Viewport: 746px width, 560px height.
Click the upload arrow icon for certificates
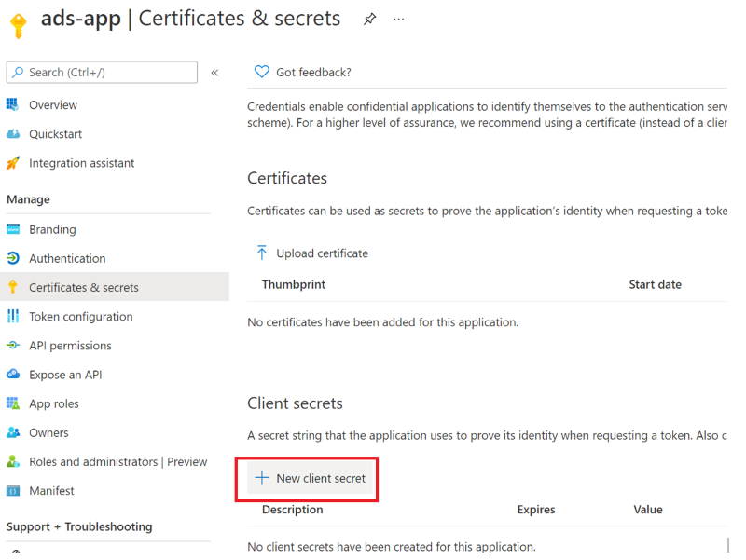coord(262,253)
